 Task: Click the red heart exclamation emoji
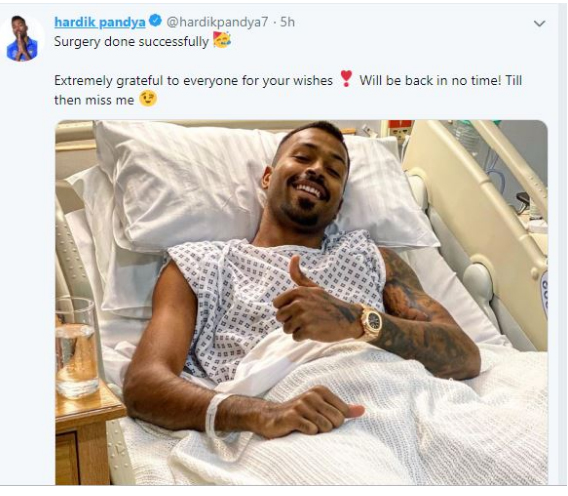(346, 79)
